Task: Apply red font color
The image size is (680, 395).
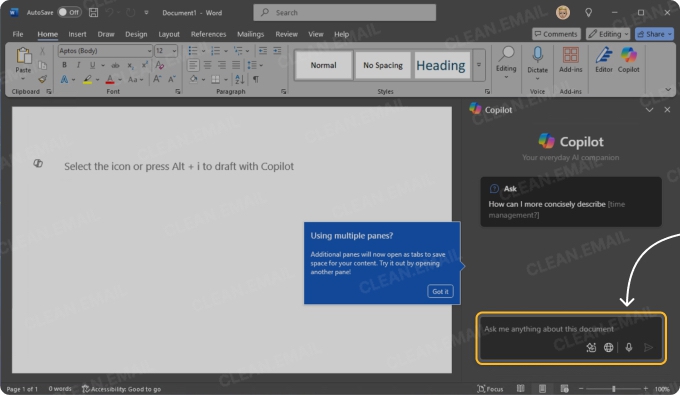Action: click(x=110, y=79)
